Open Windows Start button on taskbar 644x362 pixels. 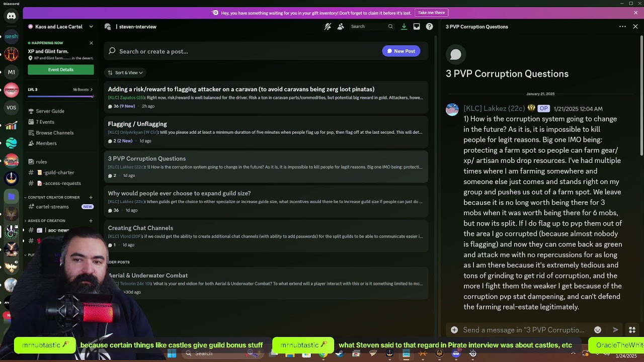coord(172,353)
